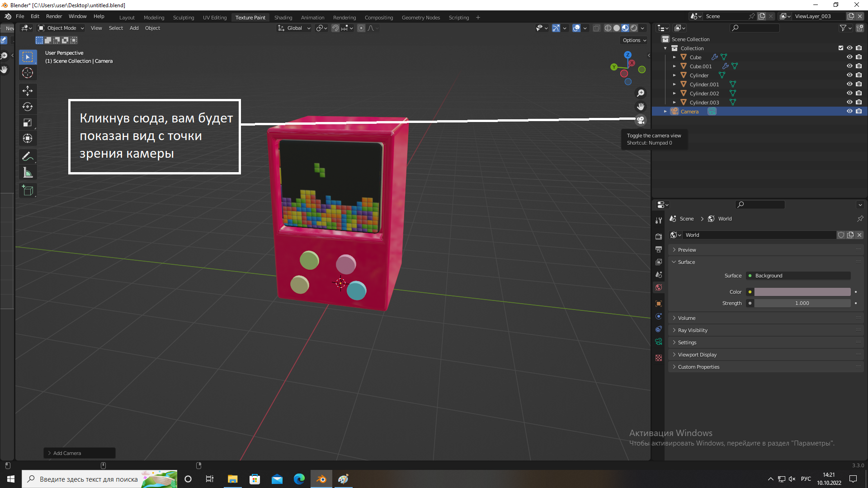Collapse the Surface panel

[766, 262]
